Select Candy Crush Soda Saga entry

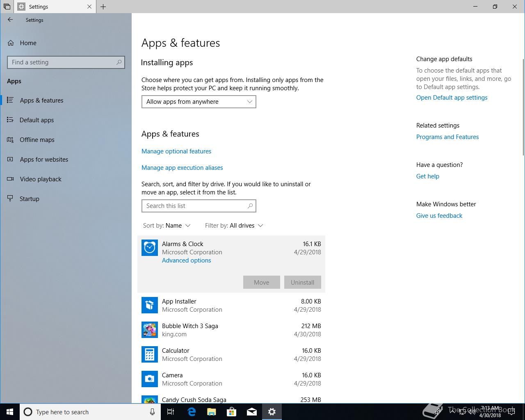point(231,399)
